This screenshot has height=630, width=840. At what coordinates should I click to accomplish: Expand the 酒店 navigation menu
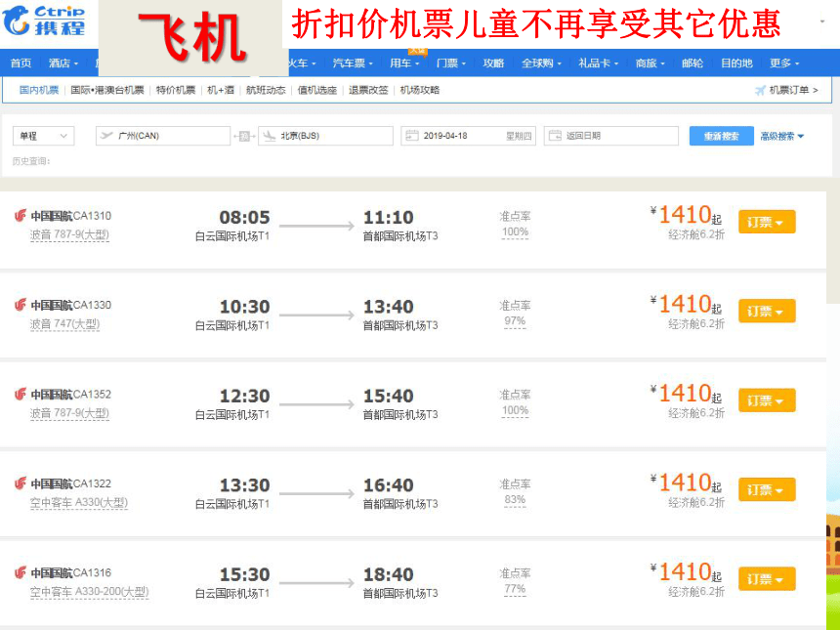[63, 63]
